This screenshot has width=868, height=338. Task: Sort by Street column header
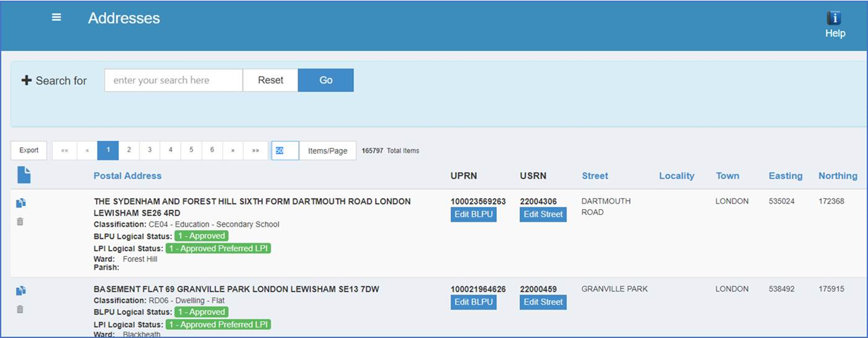point(595,176)
